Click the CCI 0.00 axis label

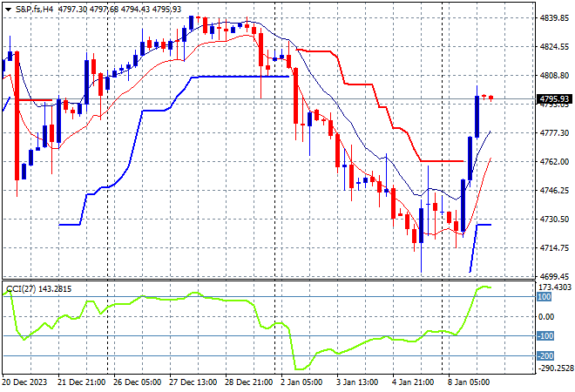546,316
